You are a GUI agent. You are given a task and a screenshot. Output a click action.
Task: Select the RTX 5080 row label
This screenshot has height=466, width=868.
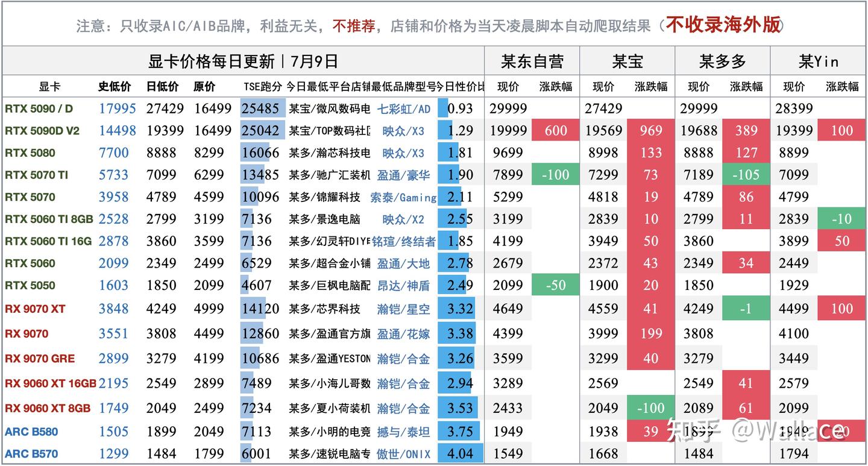coord(30,153)
